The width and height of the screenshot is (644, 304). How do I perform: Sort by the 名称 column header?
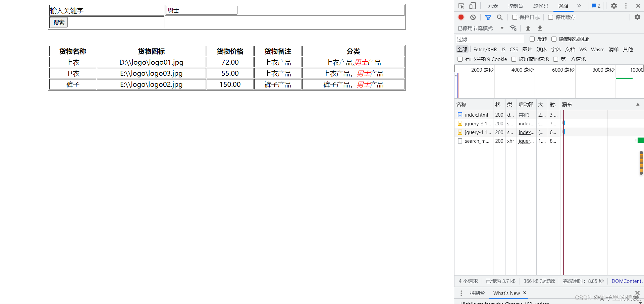(474, 104)
